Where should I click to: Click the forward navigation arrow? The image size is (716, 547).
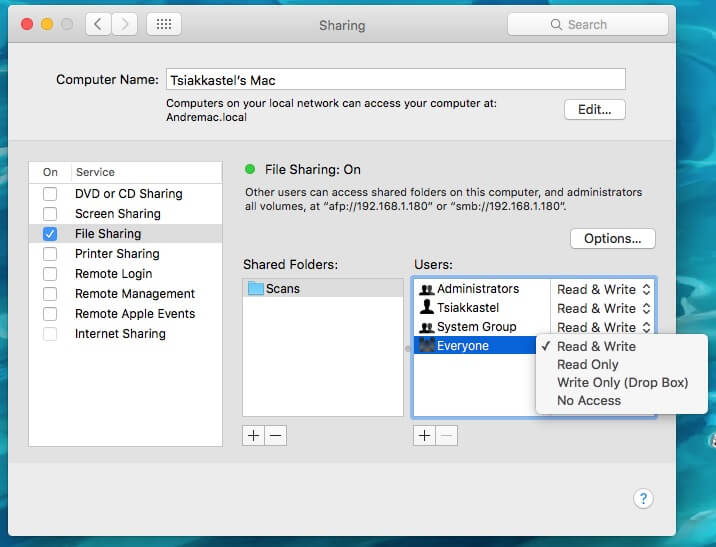125,24
